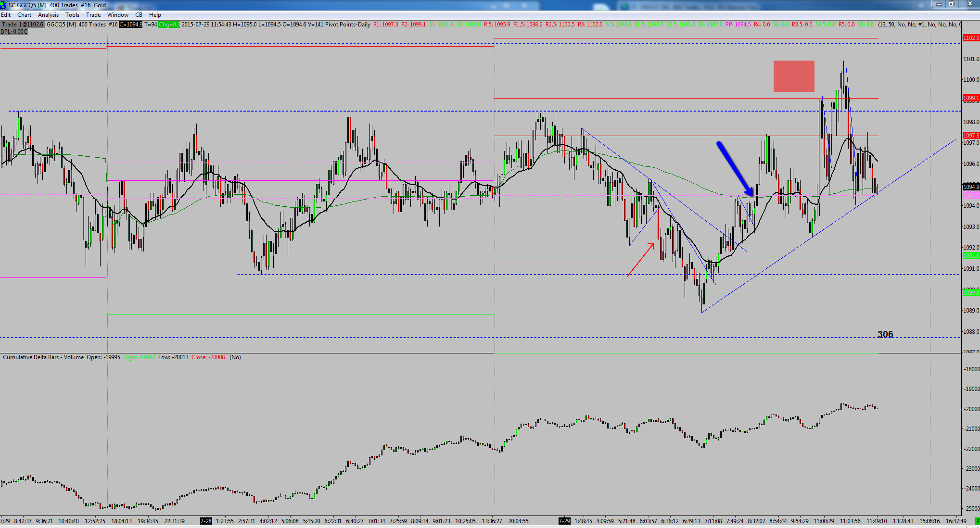This screenshot has height=528, width=980.
Task: Click the 'Open: -19995' delta value
Action: click(103, 357)
